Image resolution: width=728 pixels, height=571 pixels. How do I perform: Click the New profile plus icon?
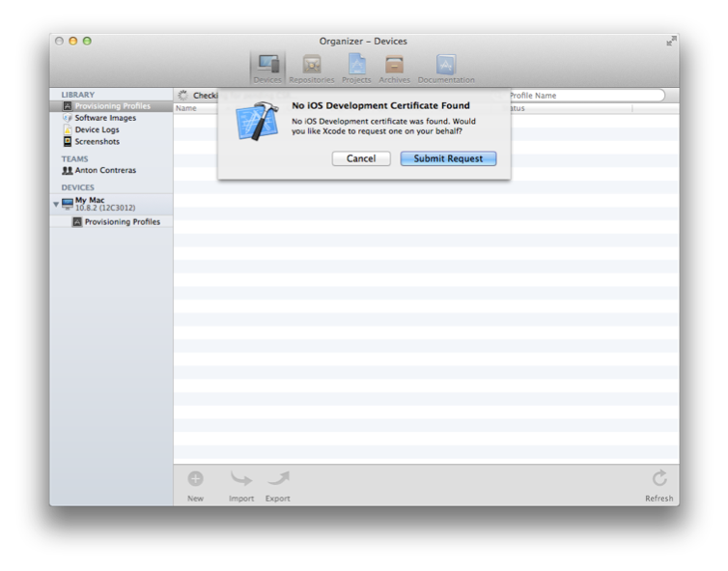tap(195, 478)
